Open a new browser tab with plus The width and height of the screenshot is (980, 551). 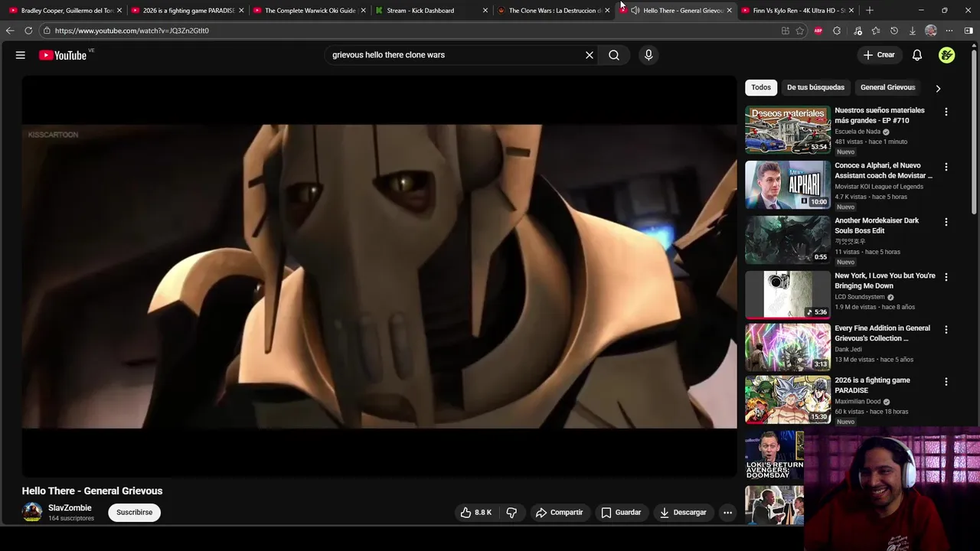870,11
